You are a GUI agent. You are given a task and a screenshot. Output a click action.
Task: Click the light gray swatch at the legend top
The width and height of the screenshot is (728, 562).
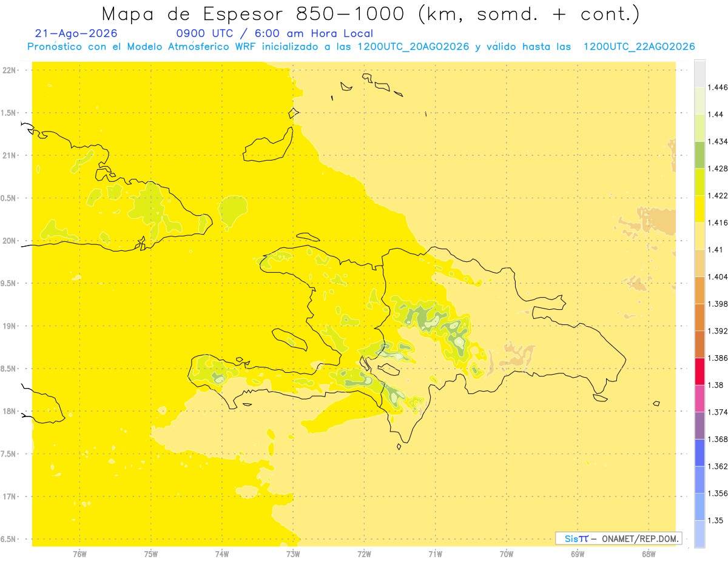(699, 74)
